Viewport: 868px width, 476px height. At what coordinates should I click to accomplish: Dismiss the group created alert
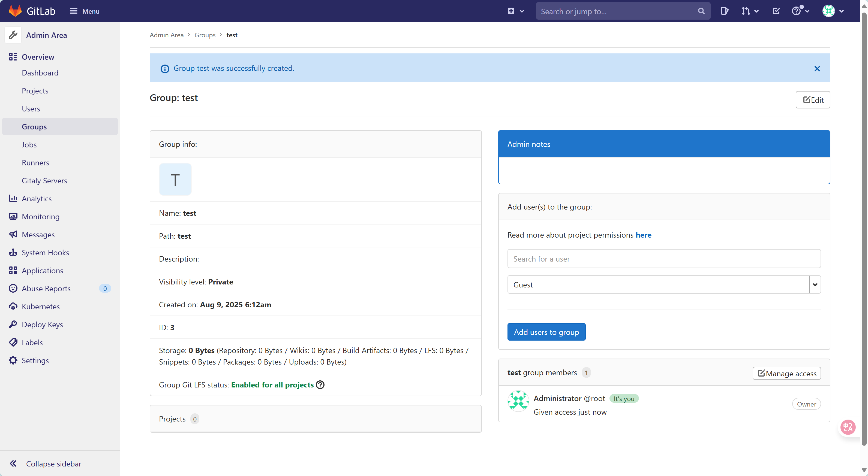click(817, 69)
